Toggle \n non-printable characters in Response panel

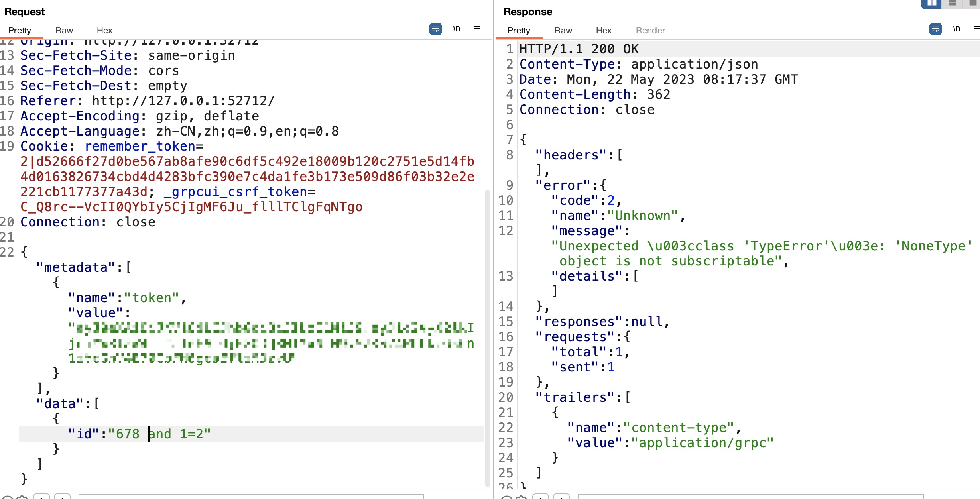click(956, 29)
